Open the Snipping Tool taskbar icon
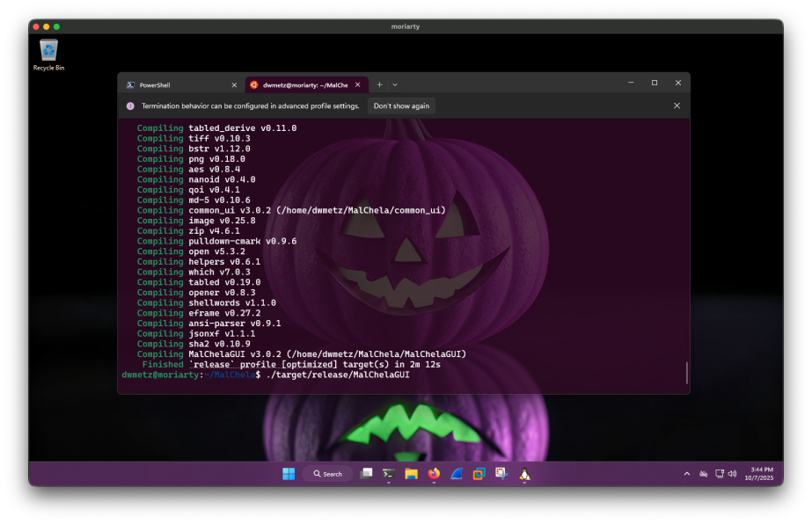Image resolution: width=812 pixels, height=524 pixels. coord(501,474)
